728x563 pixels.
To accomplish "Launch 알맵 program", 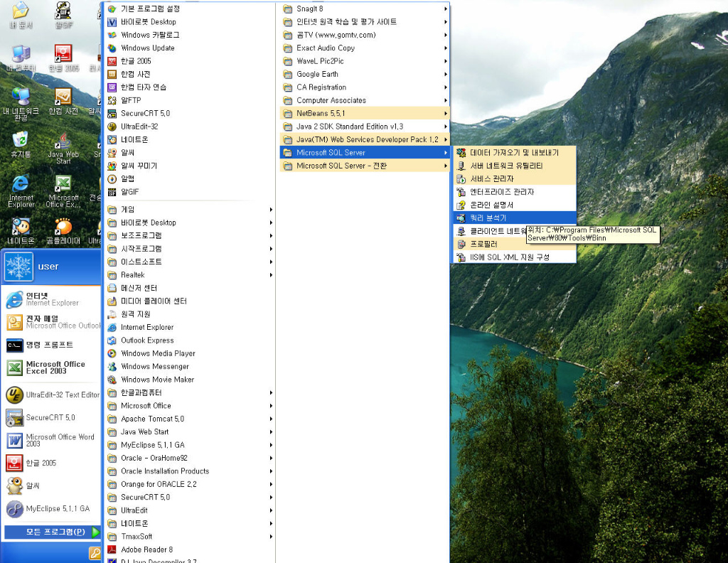I will point(189,178).
